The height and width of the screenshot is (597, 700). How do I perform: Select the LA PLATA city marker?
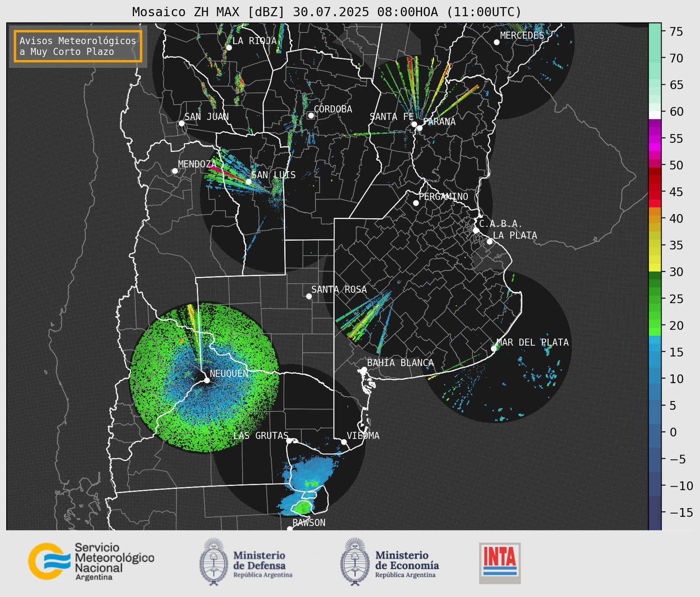point(490,242)
